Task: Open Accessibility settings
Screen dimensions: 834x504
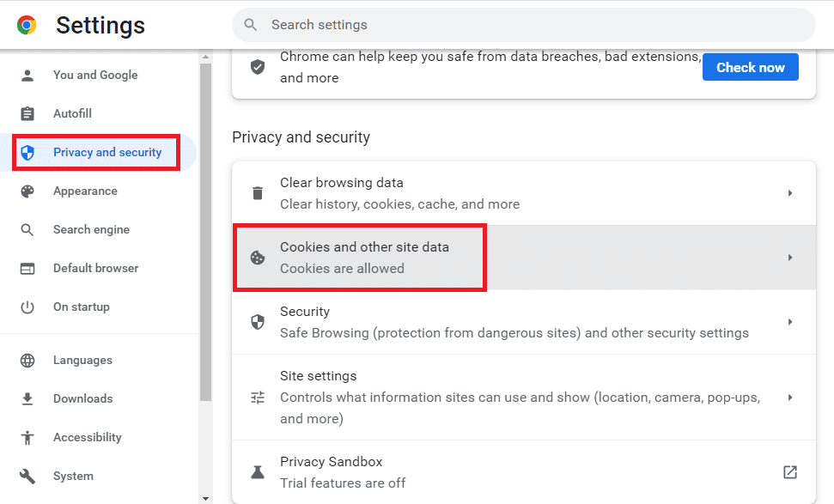Action: [99, 438]
